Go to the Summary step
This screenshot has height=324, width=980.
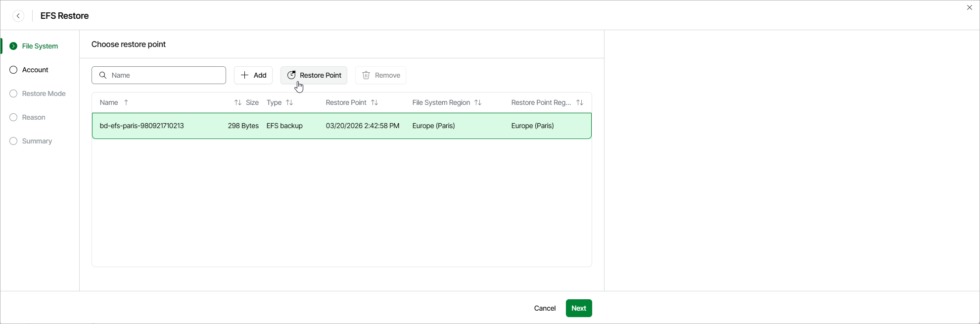37,141
